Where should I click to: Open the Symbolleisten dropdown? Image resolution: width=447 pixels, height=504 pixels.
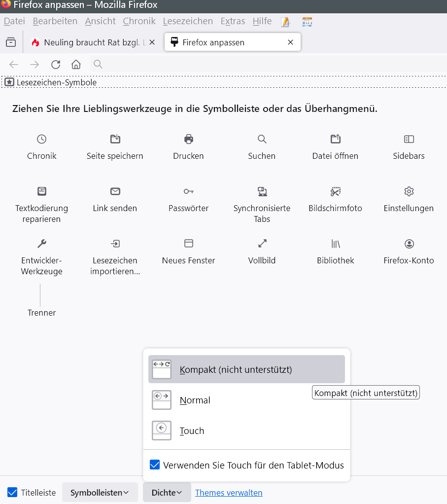100,492
